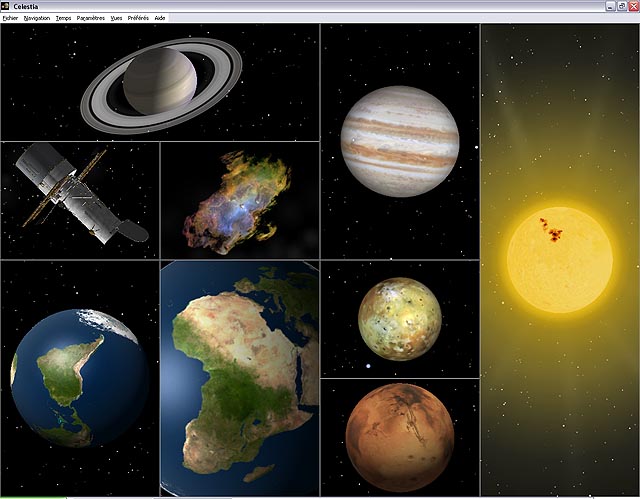The height and width of the screenshot is (499, 640).
Task: Click the Celestia app icon in title bar
Action: (x=5, y=6)
